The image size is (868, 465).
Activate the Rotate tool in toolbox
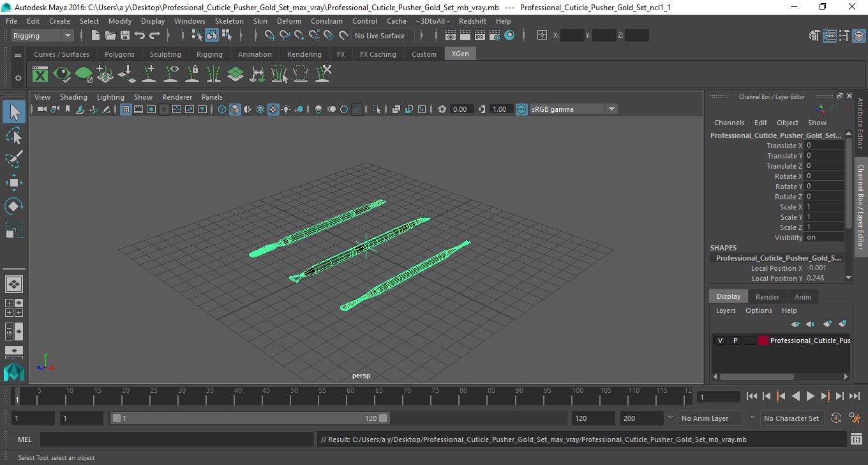(x=14, y=206)
